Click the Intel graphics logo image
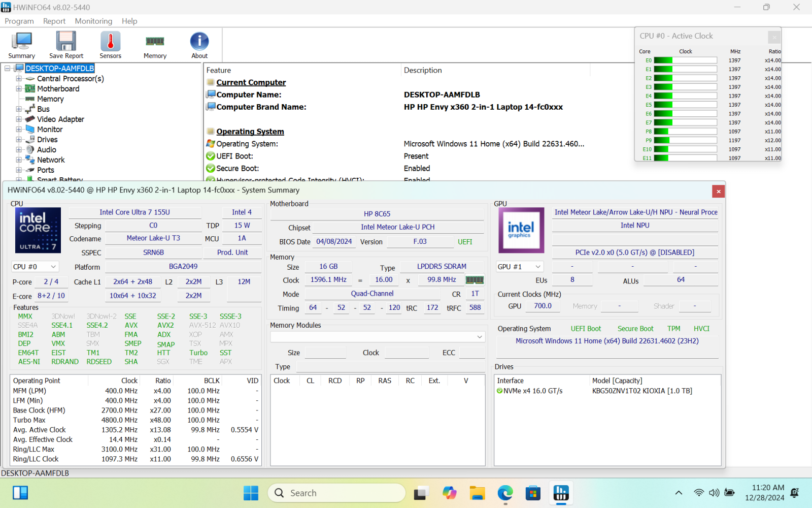 coord(521,230)
